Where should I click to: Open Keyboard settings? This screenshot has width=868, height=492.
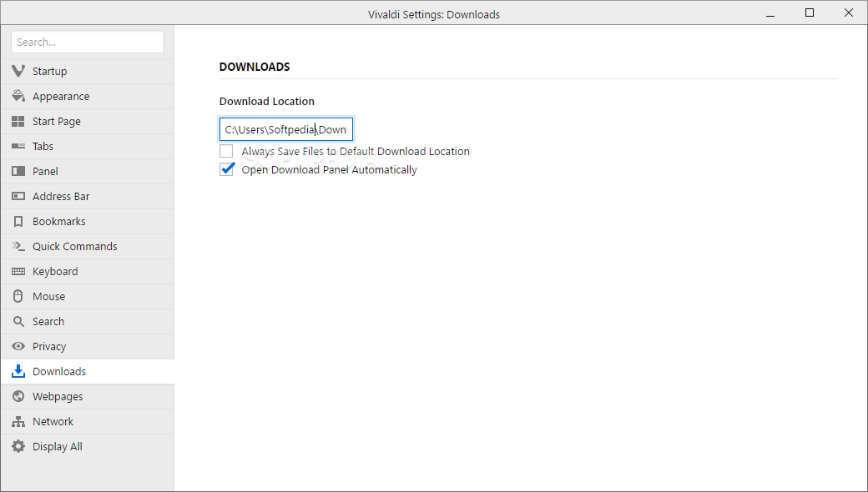click(88, 271)
